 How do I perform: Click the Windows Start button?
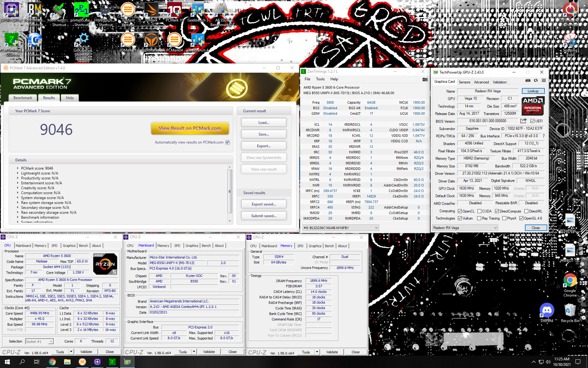7,362
